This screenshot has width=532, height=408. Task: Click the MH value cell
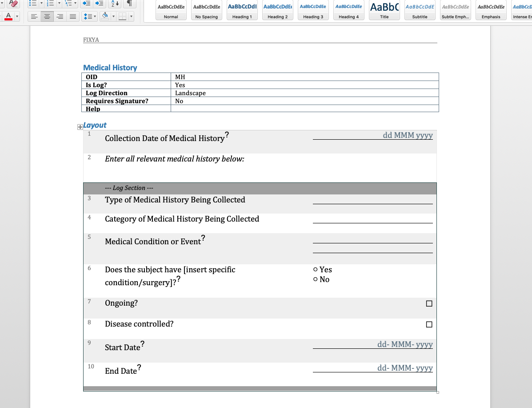(305, 77)
